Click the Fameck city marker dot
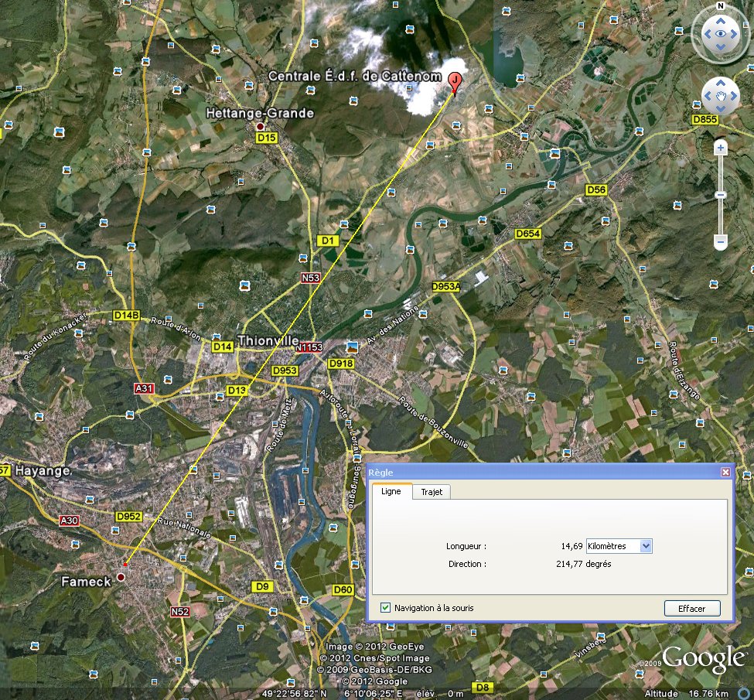 [x=121, y=577]
